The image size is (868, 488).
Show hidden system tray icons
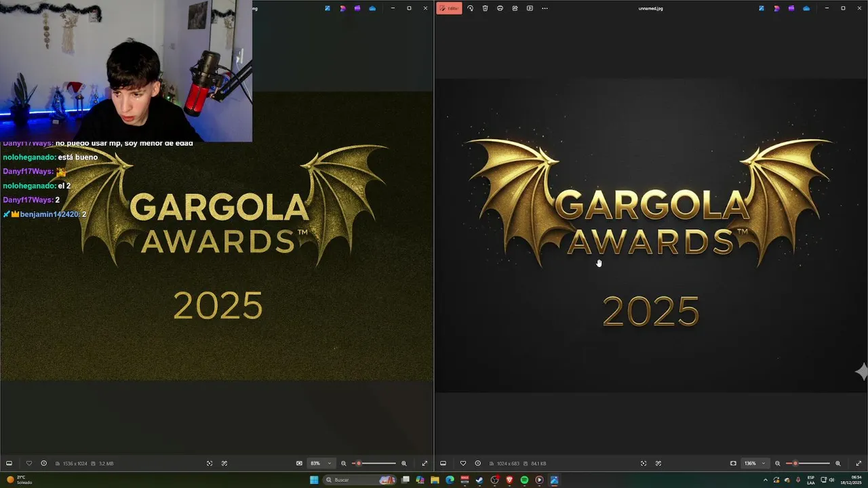(766, 480)
